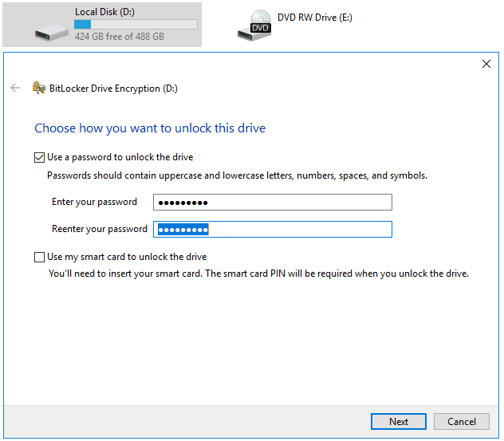Click the "DVD RW Drive (E:)" label
The height and width of the screenshot is (441, 504).
point(315,18)
